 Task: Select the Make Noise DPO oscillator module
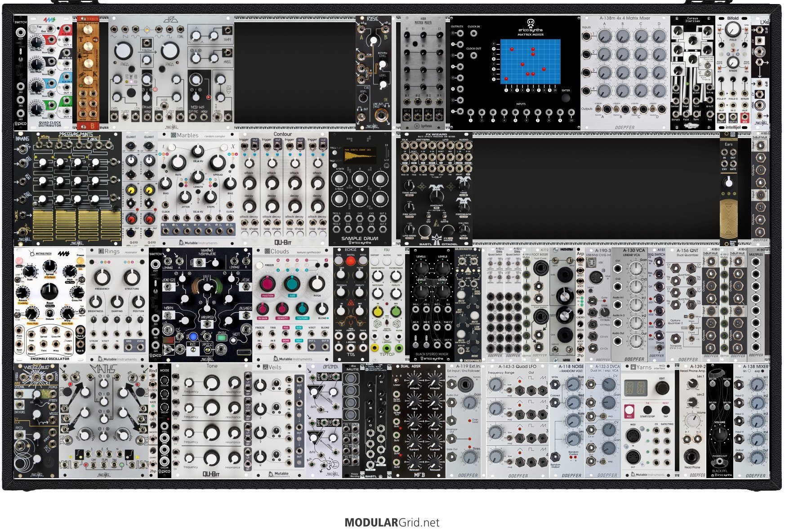171,73
